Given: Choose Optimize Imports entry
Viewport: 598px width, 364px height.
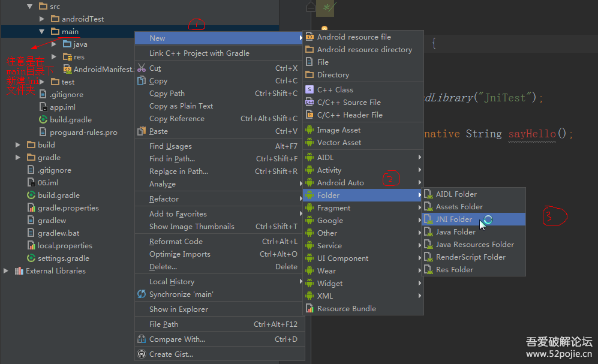Looking at the screenshot, I should click(x=220, y=254).
